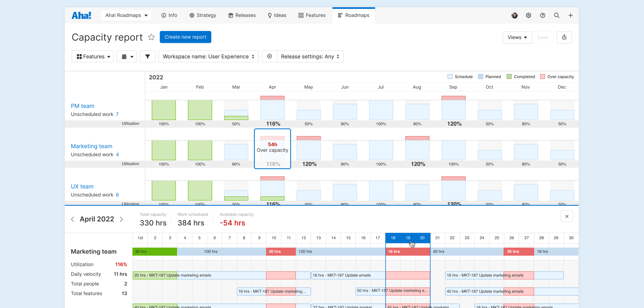This screenshot has height=308, width=644.
Task: Click the red 16 hrs over-capacity segment
Action: (408, 252)
